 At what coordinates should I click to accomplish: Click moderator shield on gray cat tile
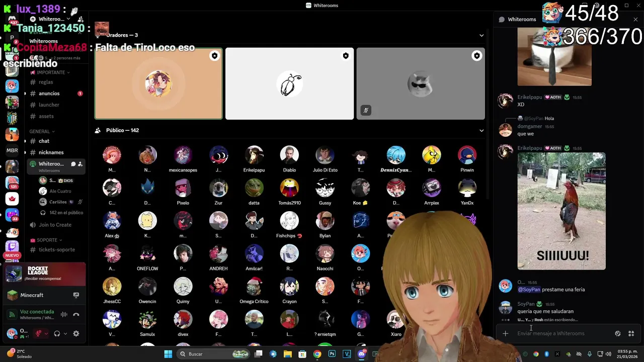(477, 56)
